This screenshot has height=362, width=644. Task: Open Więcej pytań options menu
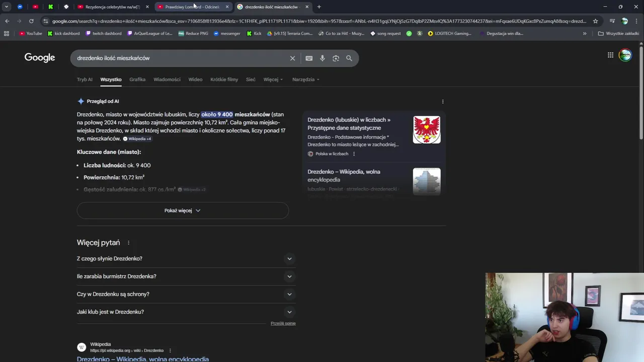tap(128, 243)
